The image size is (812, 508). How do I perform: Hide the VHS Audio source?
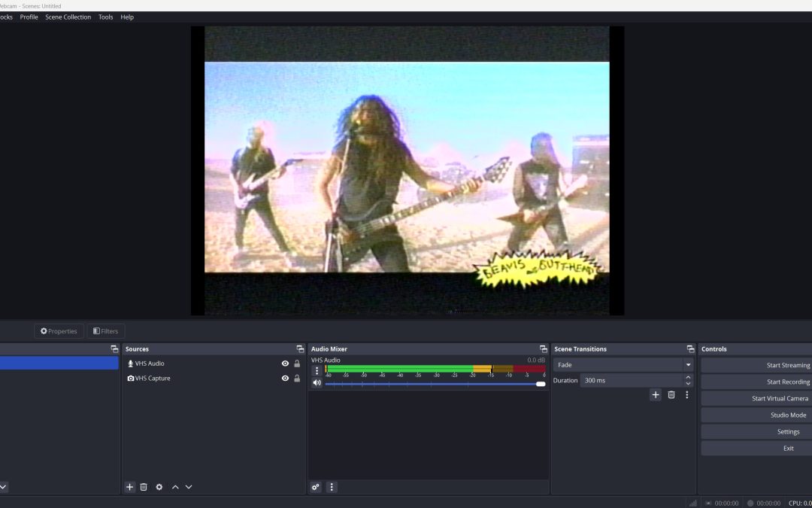click(x=285, y=364)
